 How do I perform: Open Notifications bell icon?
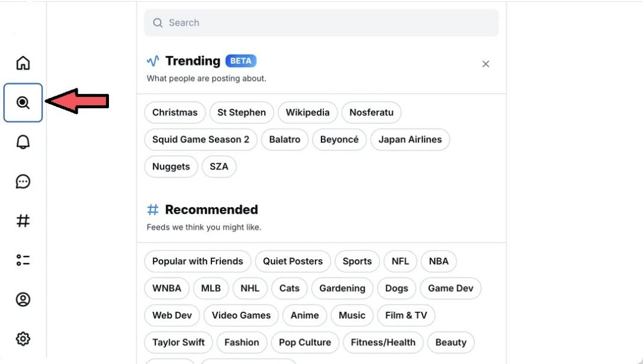(x=23, y=142)
